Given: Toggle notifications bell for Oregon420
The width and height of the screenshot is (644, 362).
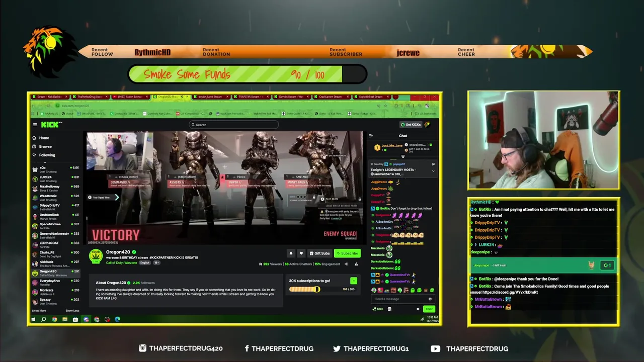Looking at the screenshot, I should 291,253.
